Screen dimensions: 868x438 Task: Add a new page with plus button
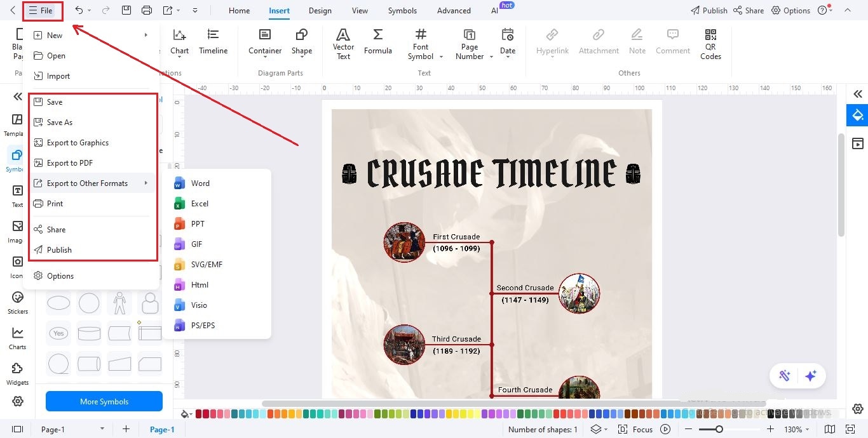coord(126,429)
